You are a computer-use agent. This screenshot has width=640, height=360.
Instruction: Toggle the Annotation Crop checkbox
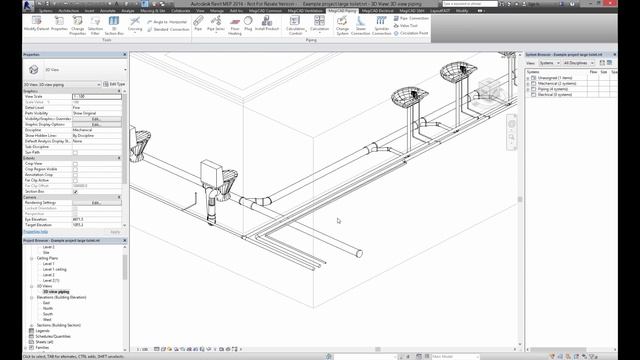75,175
